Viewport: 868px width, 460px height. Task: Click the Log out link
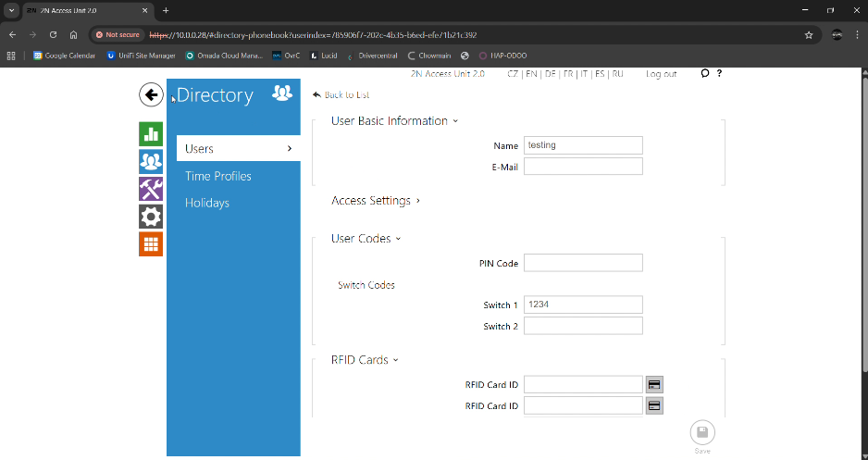tap(661, 74)
